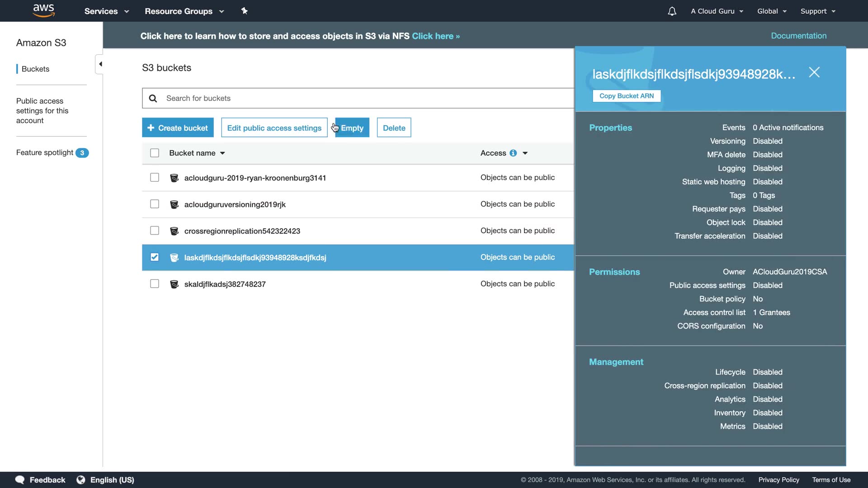Open Public access settings for this account
Viewport: 868px width, 488px height.
click(42, 111)
